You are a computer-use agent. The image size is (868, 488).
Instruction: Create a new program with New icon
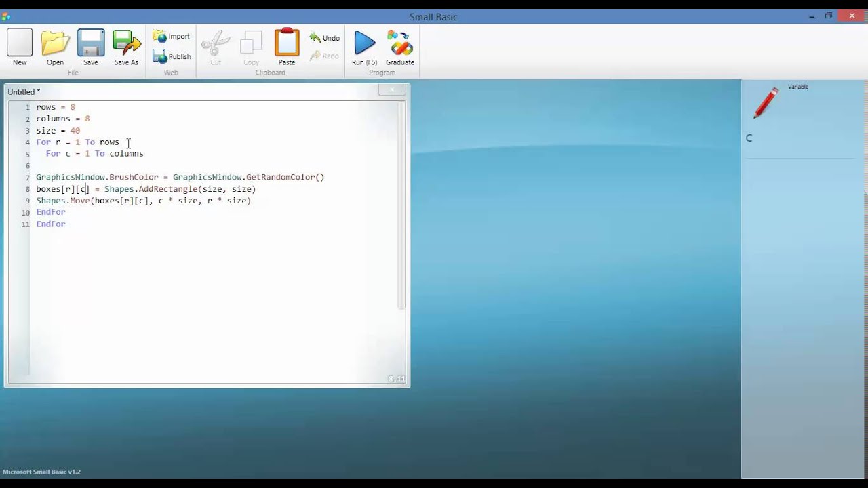point(20,47)
